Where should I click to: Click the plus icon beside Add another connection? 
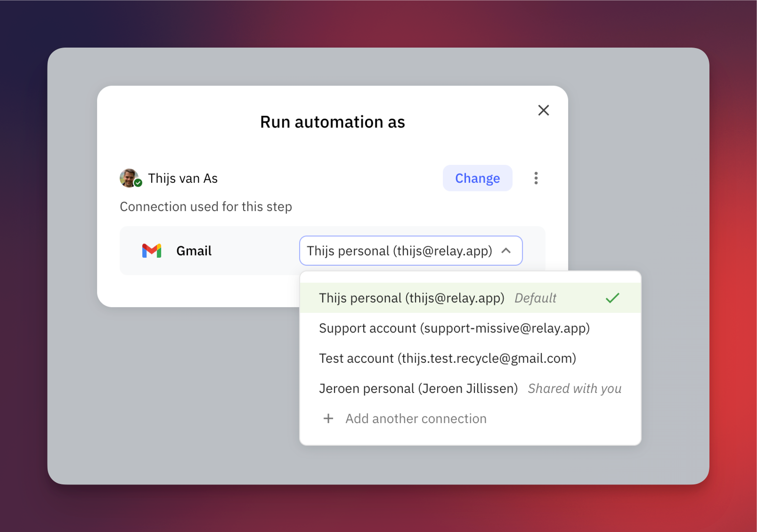click(x=328, y=418)
